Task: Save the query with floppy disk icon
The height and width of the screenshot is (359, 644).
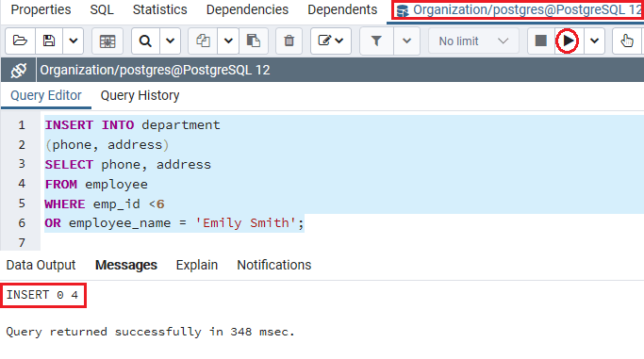Action: (x=49, y=41)
